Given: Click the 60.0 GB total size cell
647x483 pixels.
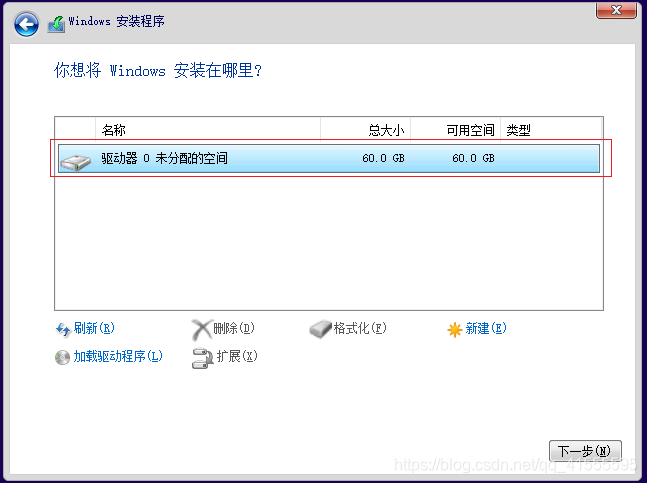Looking at the screenshot, I should click(x=383, y=158).
